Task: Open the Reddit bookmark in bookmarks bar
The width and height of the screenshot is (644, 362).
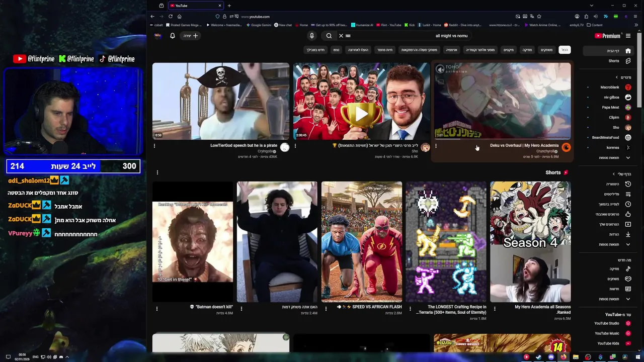Action: coord(462,25)
